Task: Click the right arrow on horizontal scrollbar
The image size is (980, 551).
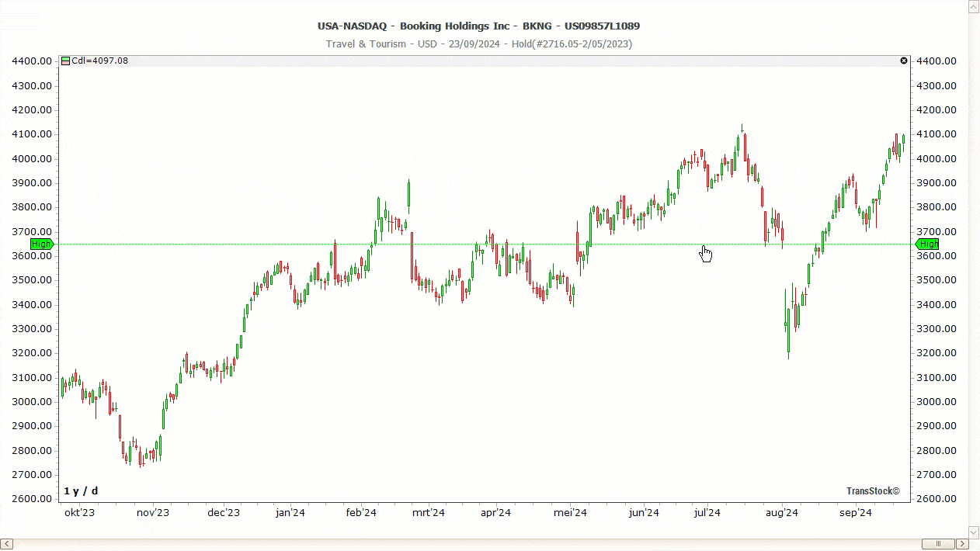Action: click(963, 544)
